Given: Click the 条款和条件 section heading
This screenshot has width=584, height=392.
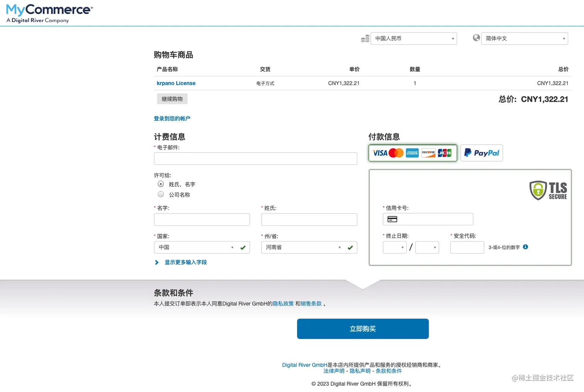Looking at the screenshot, I should click(173, 293).
